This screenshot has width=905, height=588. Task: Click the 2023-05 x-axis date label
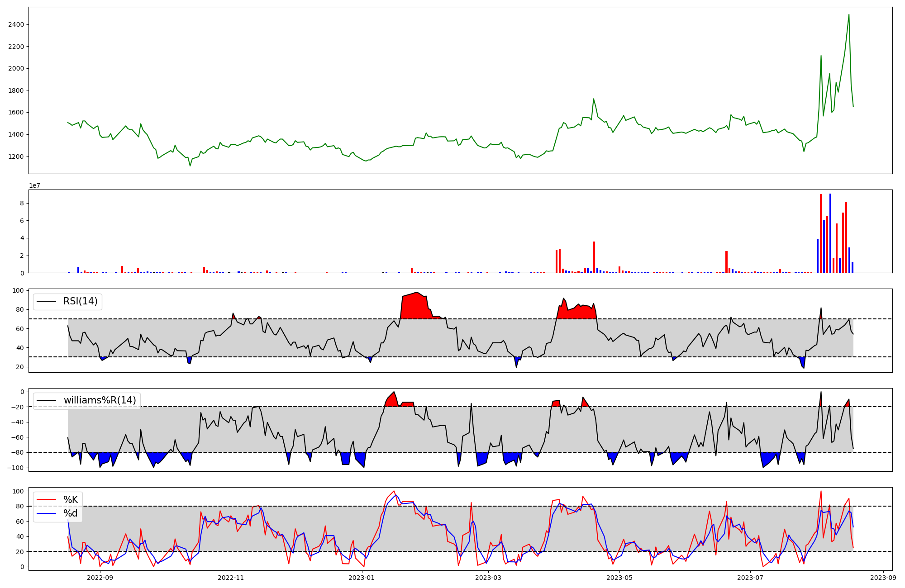619,578
